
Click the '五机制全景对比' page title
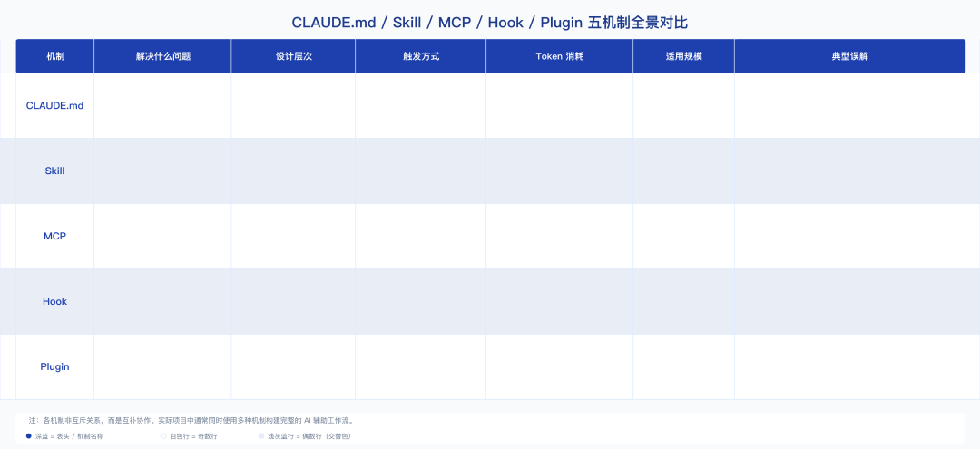tap(490, 23)
